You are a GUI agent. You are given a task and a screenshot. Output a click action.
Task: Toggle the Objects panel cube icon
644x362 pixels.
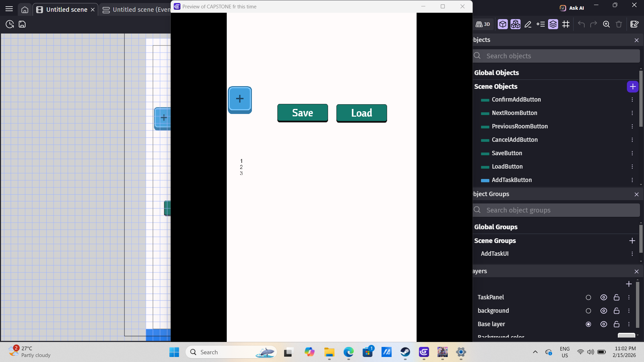tap(502, 24)
